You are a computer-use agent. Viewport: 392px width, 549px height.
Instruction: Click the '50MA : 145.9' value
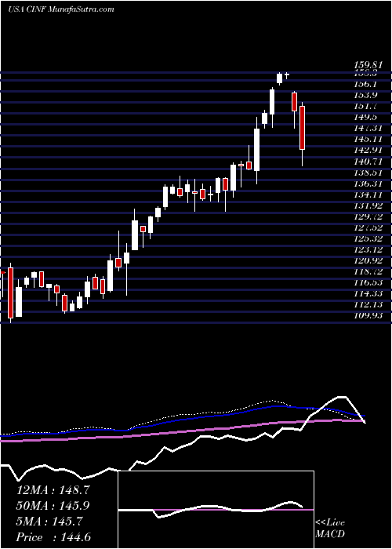(53, 506)
